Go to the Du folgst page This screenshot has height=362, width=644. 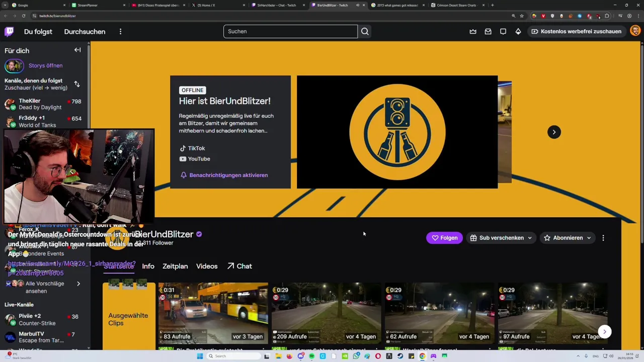[38, 32]
